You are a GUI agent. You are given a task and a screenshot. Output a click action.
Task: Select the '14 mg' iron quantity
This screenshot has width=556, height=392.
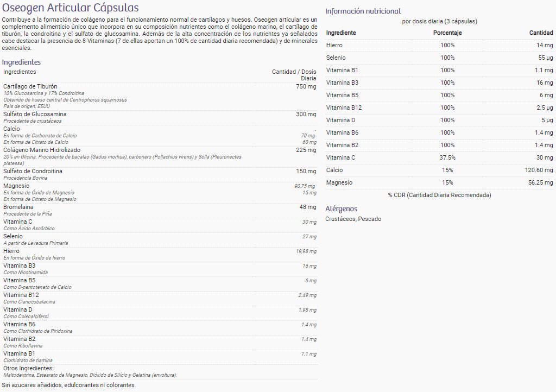545,45
